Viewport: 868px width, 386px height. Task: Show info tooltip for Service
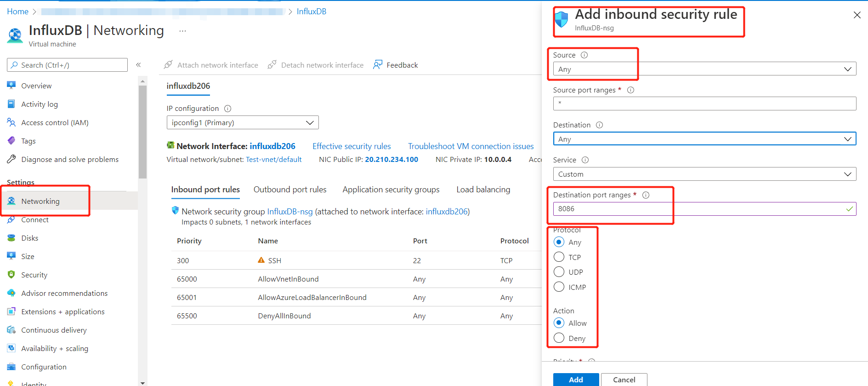(585, 160)
